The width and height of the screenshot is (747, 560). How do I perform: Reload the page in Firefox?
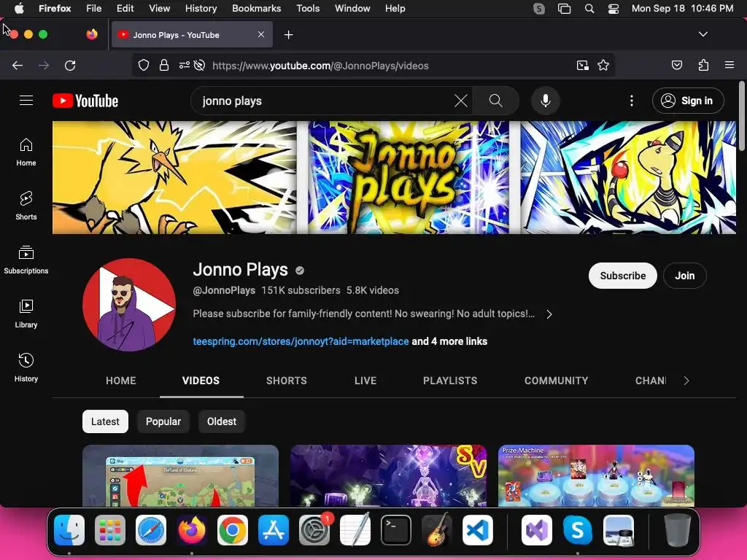click(70, 65)
